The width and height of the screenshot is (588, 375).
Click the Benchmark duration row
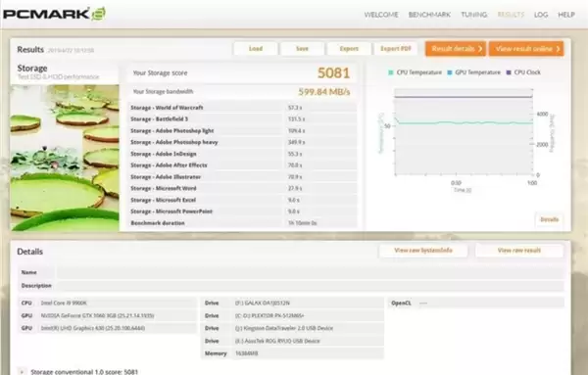(x=242, y=223)
